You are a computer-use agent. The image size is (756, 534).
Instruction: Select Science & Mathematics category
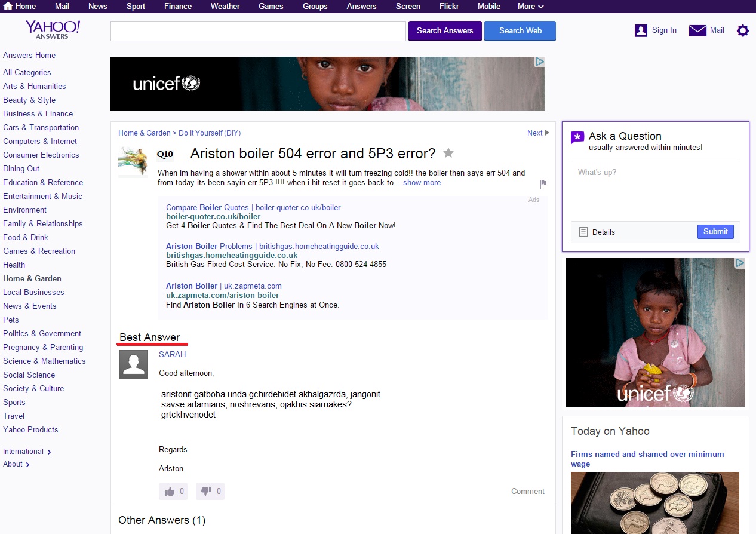[44, 361]
